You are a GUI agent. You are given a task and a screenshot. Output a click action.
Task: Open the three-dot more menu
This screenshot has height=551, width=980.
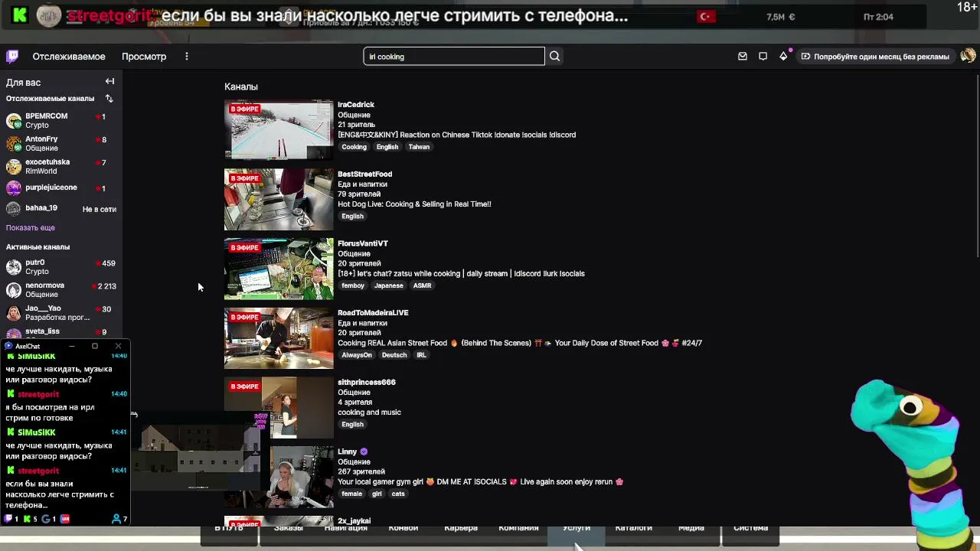pos(186,57)
